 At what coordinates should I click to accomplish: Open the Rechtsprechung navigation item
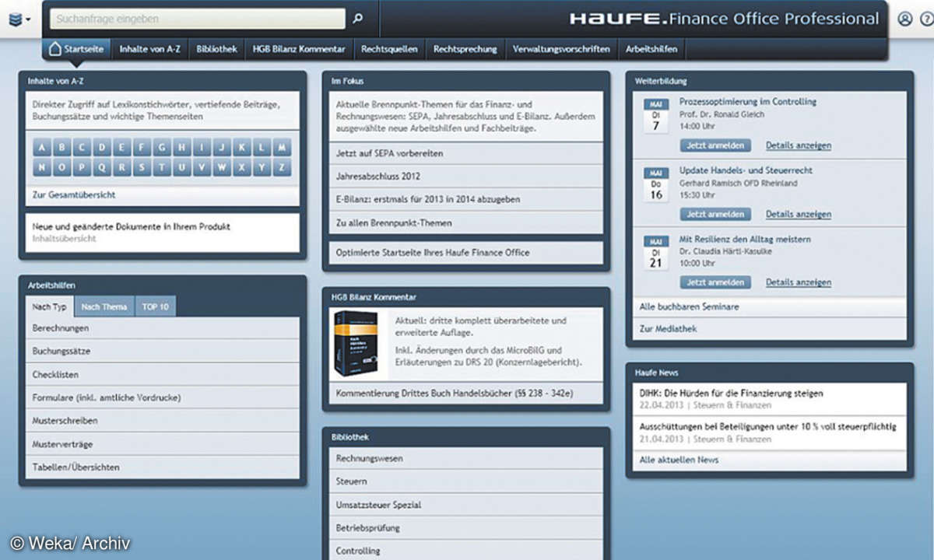tap(465, 49)
